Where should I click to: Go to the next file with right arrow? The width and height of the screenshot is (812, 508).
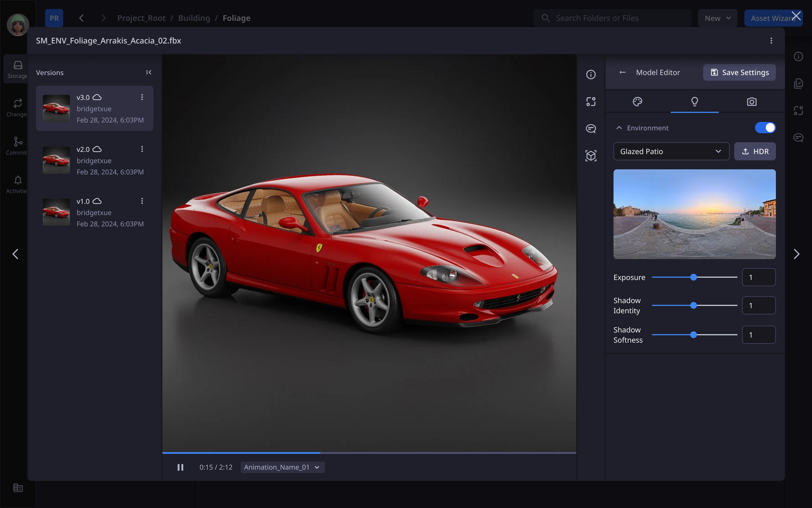[796, 254]
